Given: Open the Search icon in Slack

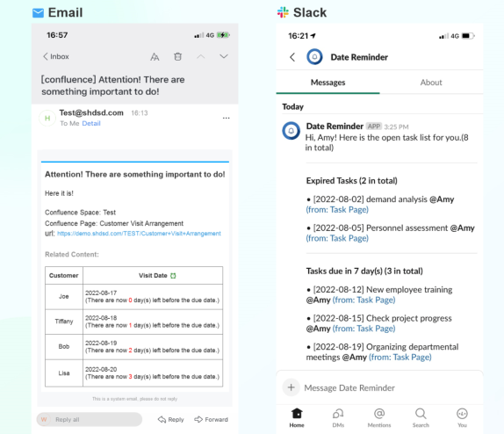Looking at the screenshot, I should [x=421, y=418].
